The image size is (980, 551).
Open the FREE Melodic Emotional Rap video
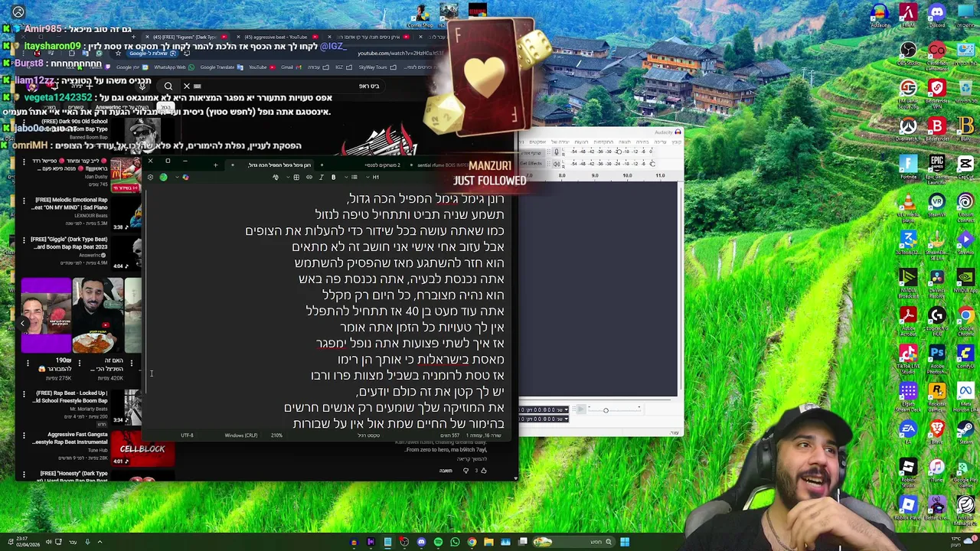pyautogui.click(x=70, y=204)
